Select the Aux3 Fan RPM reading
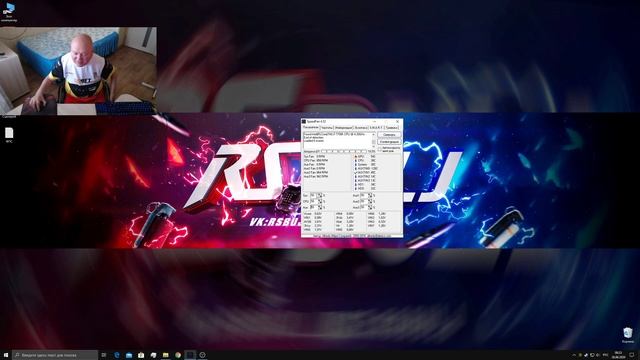The height and width of the screenshot is (360, 640). click(x=316, y=177)
